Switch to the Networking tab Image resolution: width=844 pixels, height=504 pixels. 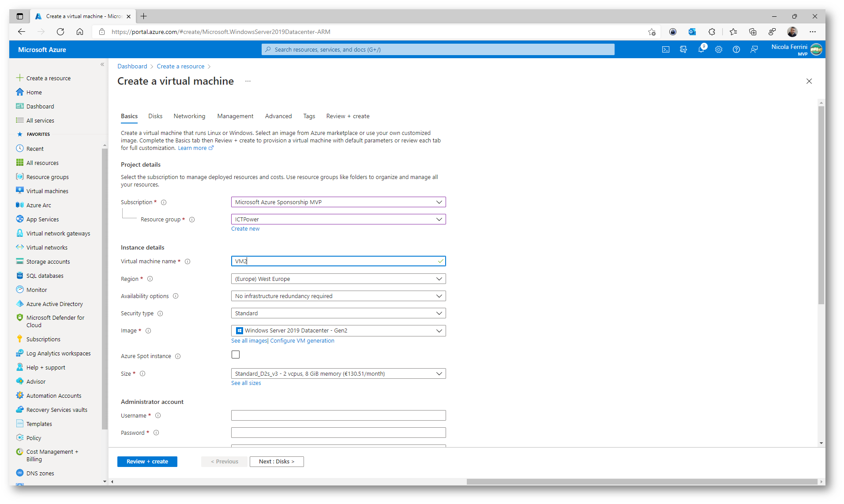point(189,116)
